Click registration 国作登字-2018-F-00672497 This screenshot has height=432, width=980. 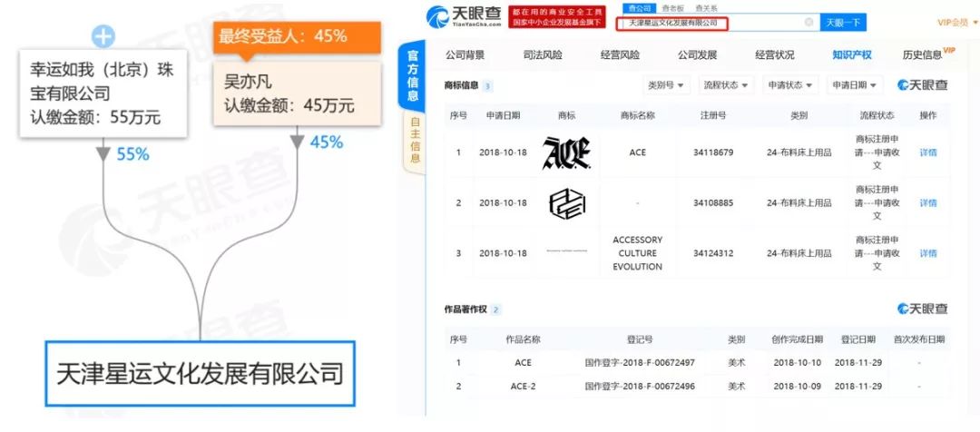640,363
